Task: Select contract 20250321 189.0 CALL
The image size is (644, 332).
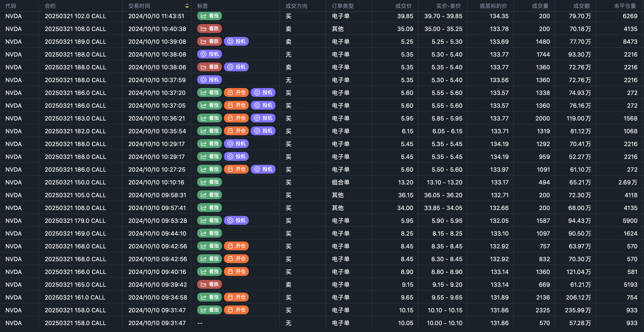Action: (x=75, y=42)
